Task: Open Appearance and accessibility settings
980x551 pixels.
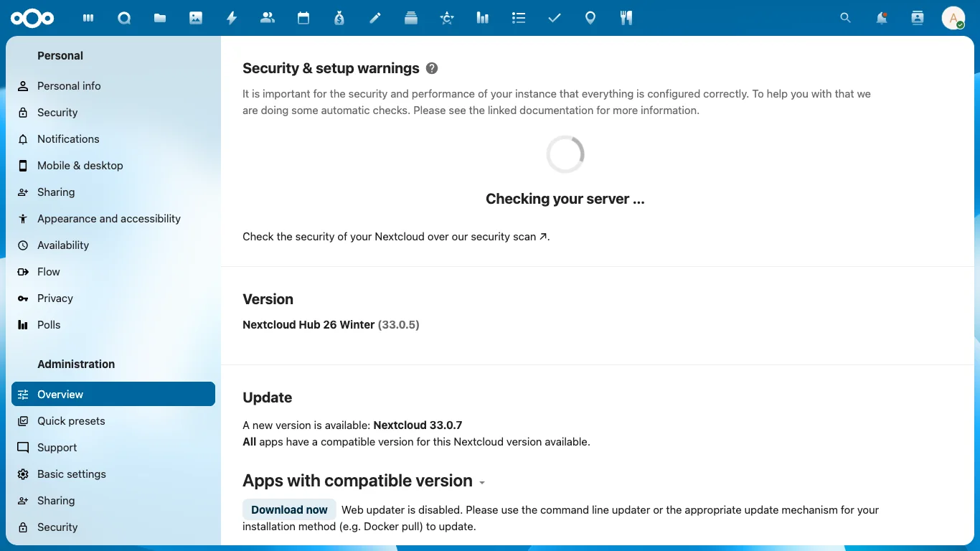Action: 113,219
